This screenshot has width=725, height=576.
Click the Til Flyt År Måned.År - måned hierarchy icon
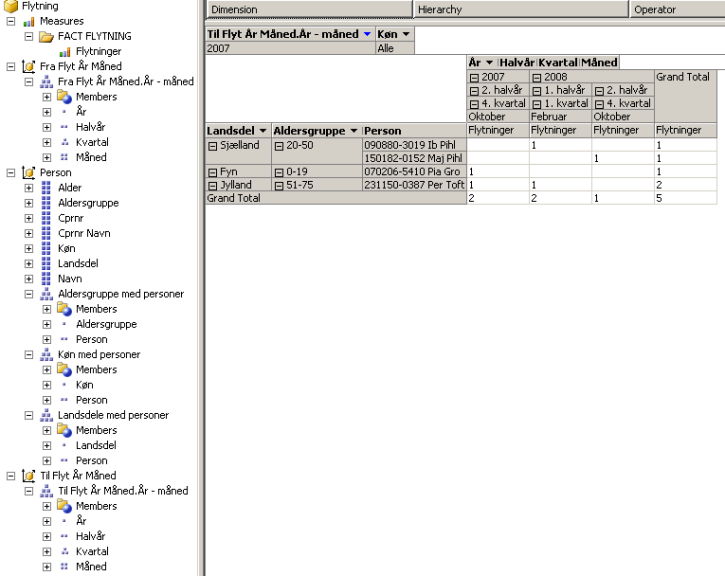[x=46, y=491]
